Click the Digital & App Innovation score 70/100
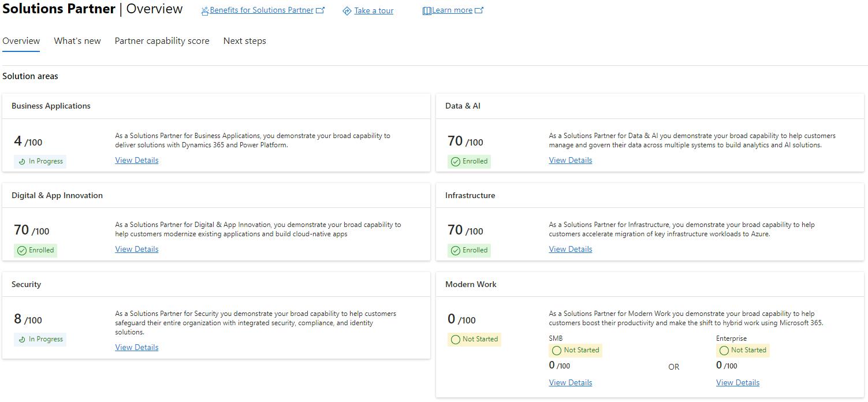The image size is (868, 402). click(32, 230)
